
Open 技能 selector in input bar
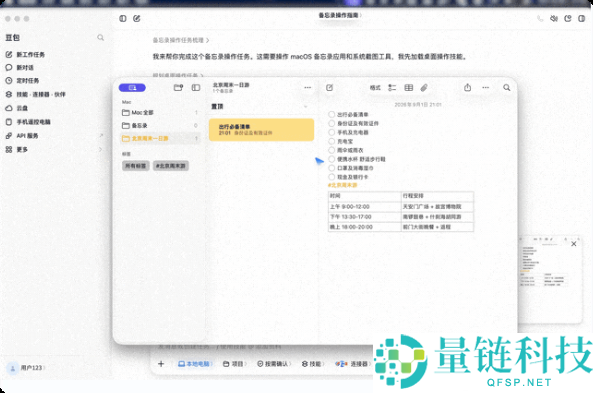(x=313, y=364)
